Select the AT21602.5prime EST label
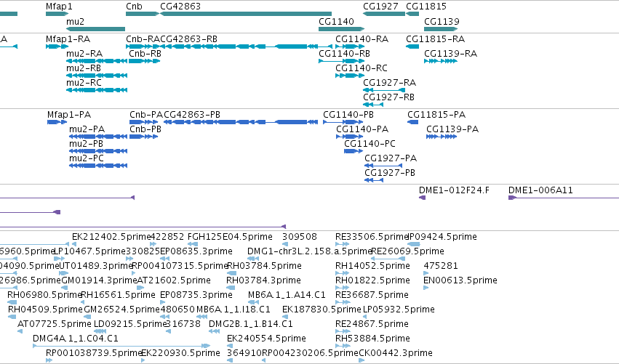619x364 pixels. (x=174, y=280)
